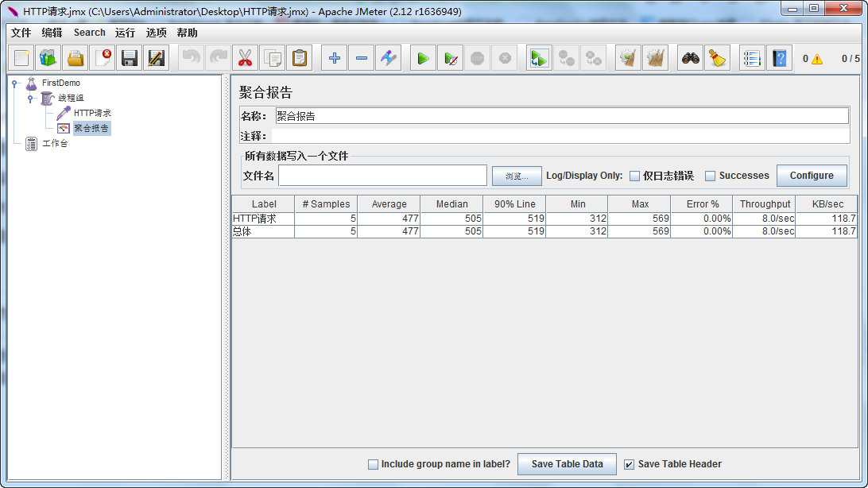Image resolution: width=868 pixels, height=488 pixels.
Task: Click the Search binoculars icon
Action: [690, 58]
